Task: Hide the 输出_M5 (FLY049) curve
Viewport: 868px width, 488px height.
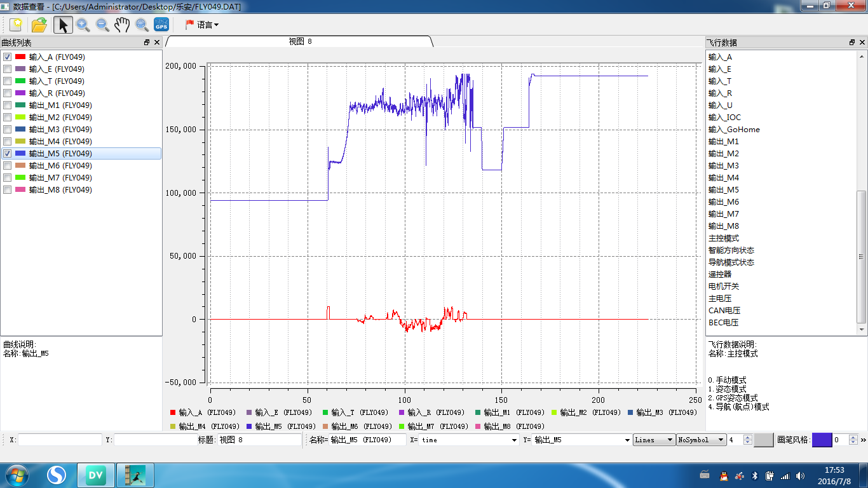Action: coord(8,154)
